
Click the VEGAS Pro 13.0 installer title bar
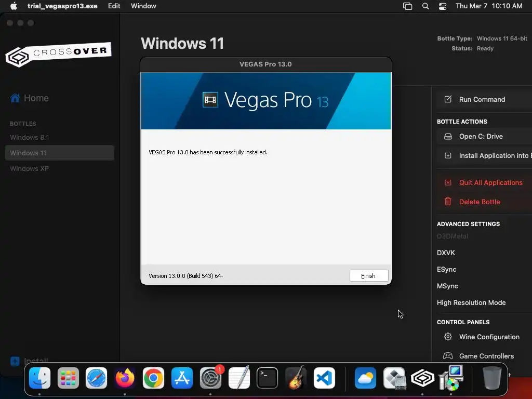tap(266, 64)
